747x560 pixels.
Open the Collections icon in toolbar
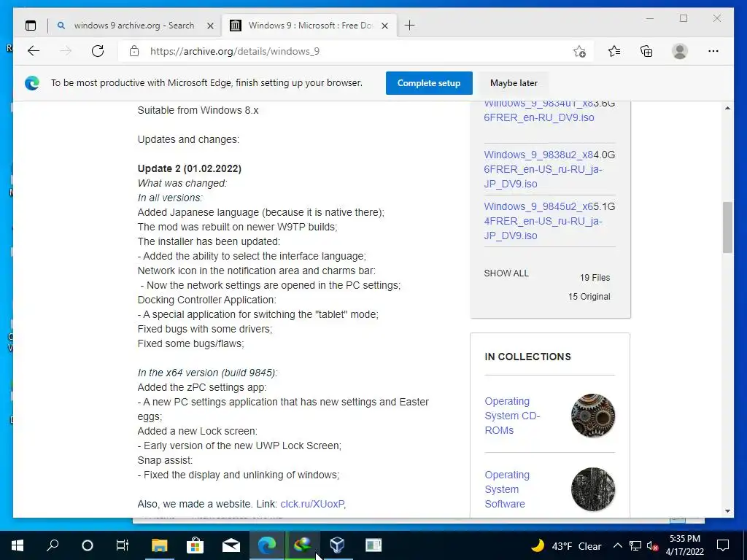pyautogui.click(x=646, y=51)
